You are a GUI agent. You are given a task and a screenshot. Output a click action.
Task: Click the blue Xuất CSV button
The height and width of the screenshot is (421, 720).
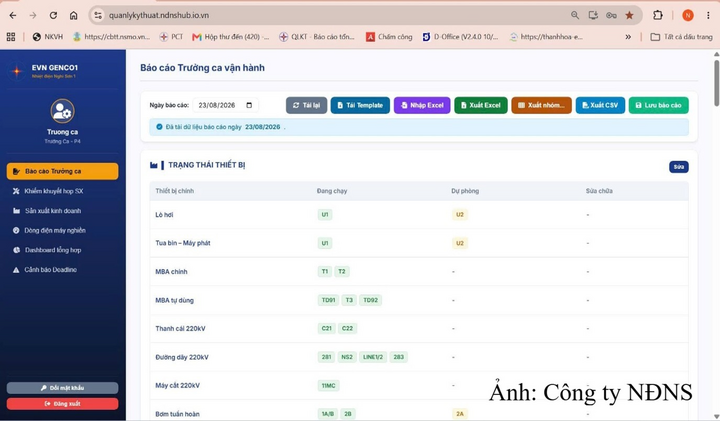pos(600,105)
